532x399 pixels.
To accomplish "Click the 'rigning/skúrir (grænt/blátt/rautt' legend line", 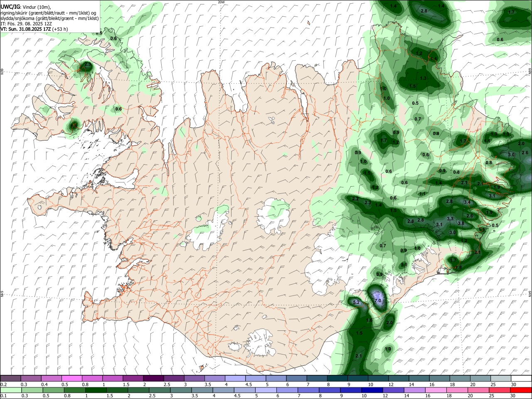I will coord(48,13).
